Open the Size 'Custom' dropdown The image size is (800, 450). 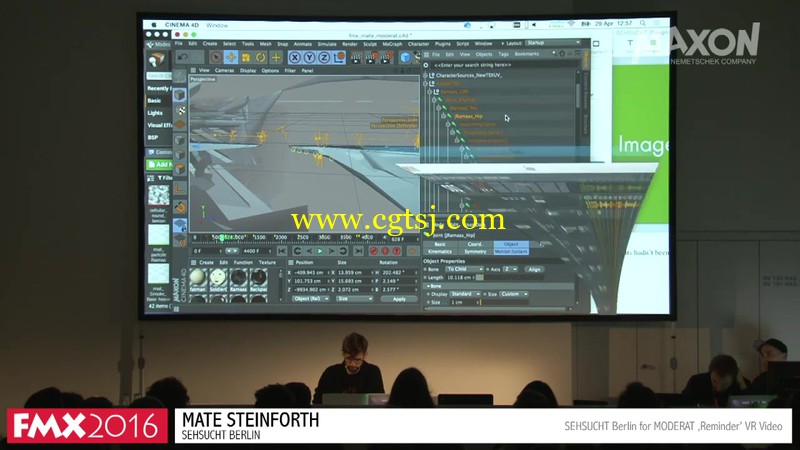point(514,294)
